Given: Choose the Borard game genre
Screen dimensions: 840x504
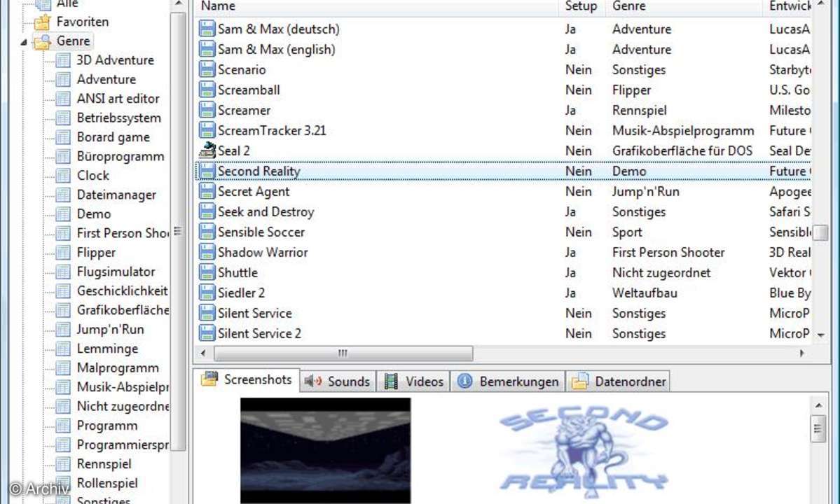Looking at the screenshot, I should [113, 137].
